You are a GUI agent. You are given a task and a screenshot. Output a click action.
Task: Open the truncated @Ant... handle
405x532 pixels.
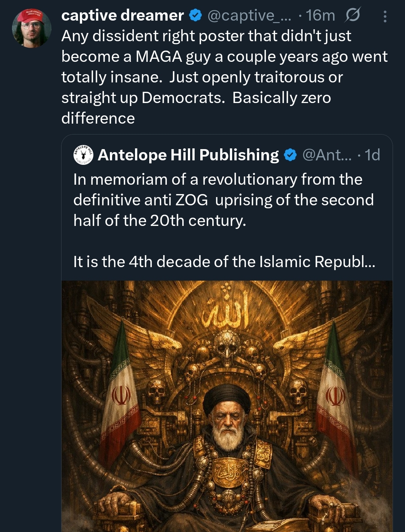pos(327,155)
